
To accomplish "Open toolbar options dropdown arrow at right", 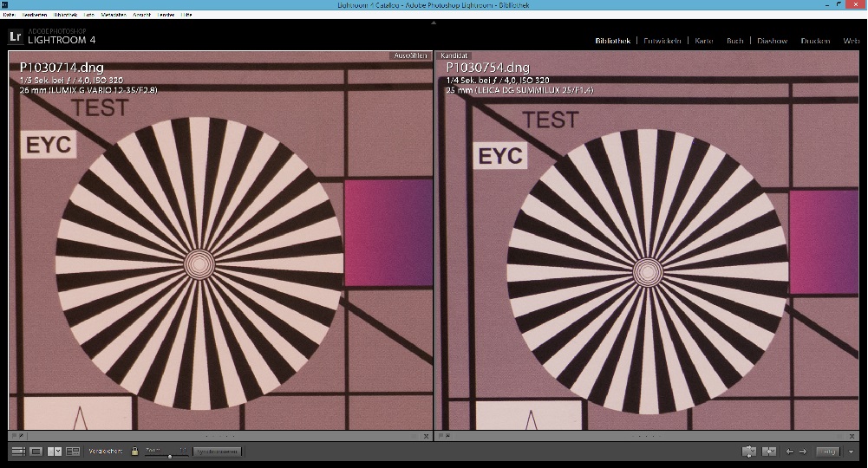I will [852, 452].
